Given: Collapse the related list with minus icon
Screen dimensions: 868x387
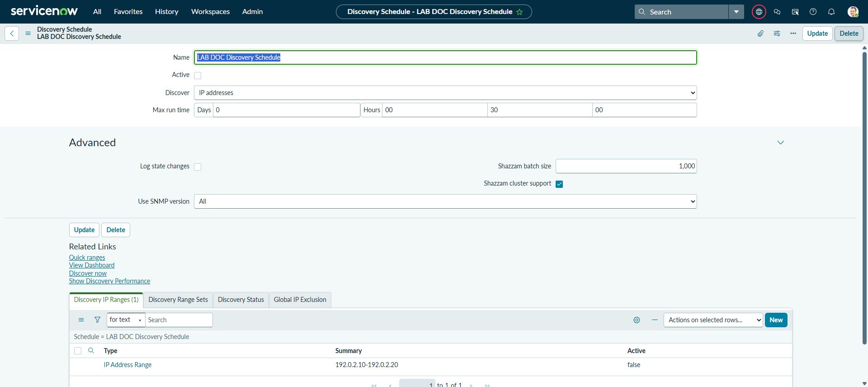Looking at the screenshot, I should click(x=655, y=320).
